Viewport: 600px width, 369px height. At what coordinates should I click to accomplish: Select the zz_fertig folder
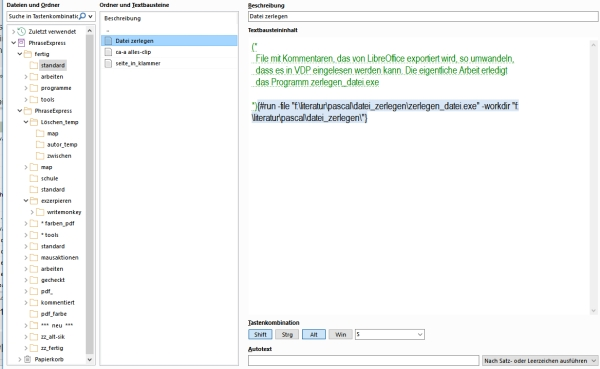point(52,348)
